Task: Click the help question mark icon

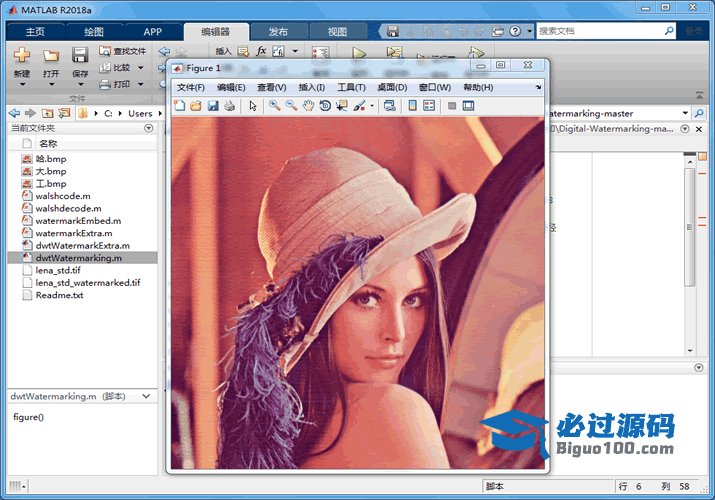Action: pyautogui.click(x=515, y=31)
